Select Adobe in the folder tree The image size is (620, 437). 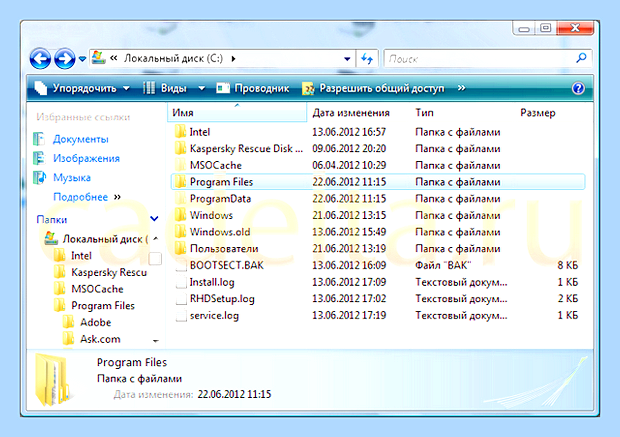click(96, 322)
